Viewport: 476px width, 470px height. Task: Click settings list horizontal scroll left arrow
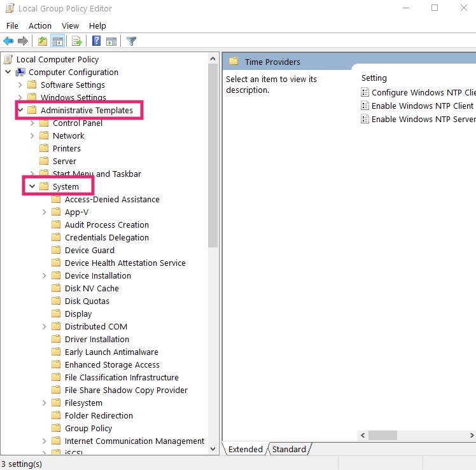(x=363, y=435)
